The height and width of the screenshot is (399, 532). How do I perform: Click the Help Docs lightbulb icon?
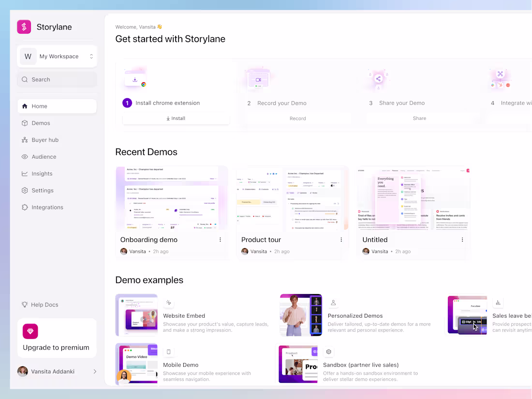25,305
